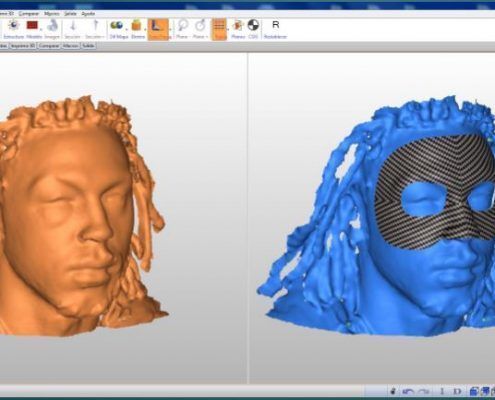The width and height of the screenshot is (495, 400).
Task: Click the second Plano icon with arrow
Action: (200, 25)
